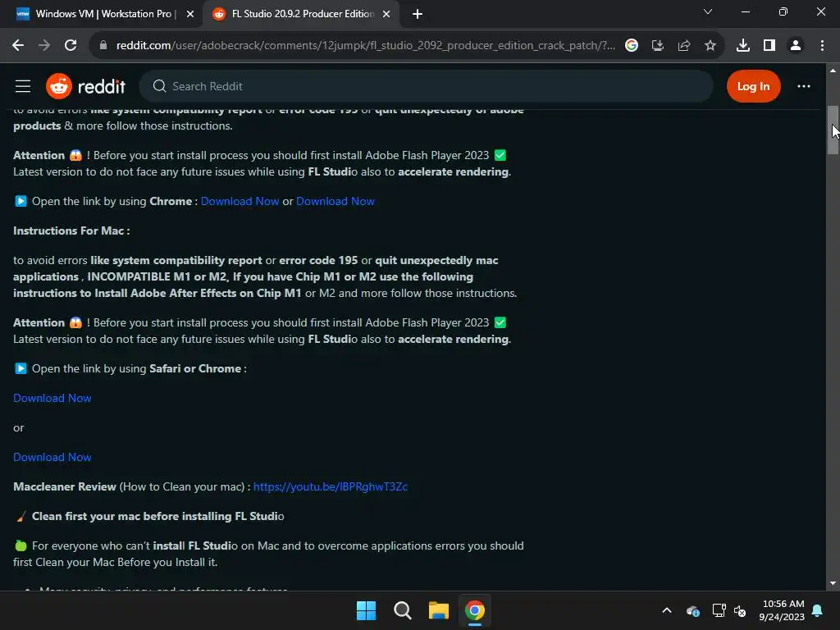Focus the Search Reddit field
This screenshot has height=630, width=840.
[426, 86]
